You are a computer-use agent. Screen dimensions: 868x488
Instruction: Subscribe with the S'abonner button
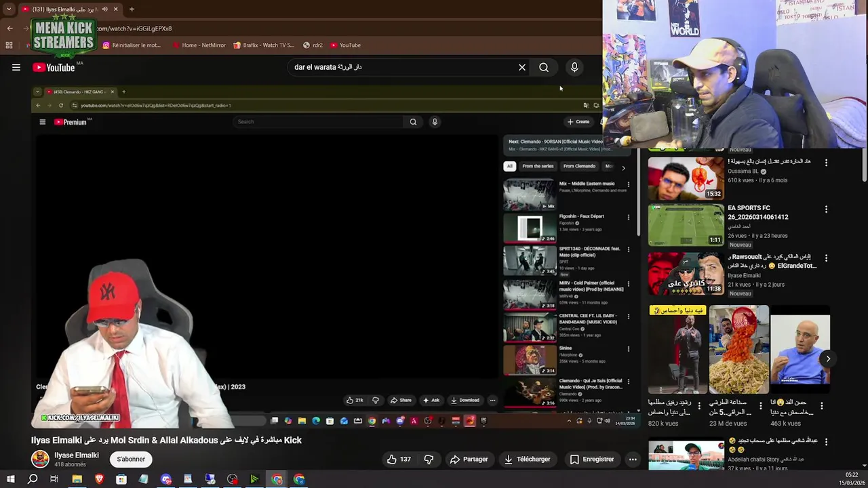click(x=131, y=459)
